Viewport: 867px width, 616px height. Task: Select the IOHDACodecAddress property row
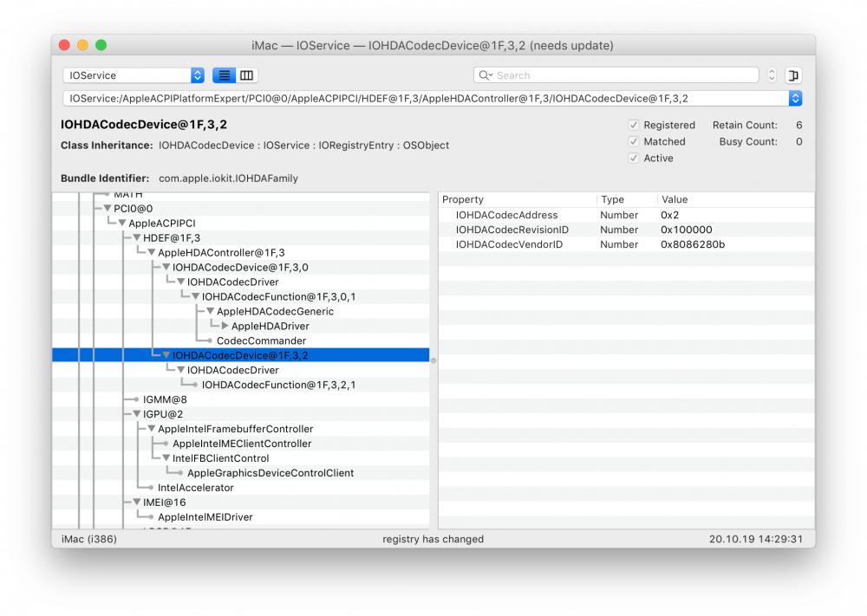[x=627, y=215]
